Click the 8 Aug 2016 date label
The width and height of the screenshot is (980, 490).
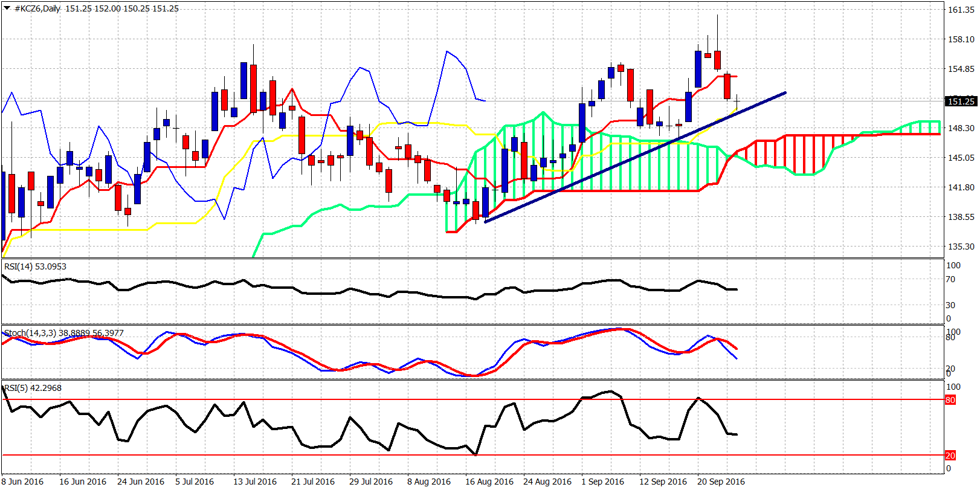click(429, 482)
